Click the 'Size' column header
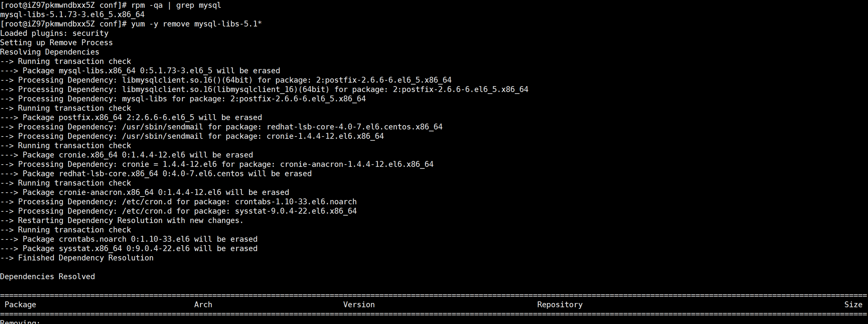 click(853, 305)
